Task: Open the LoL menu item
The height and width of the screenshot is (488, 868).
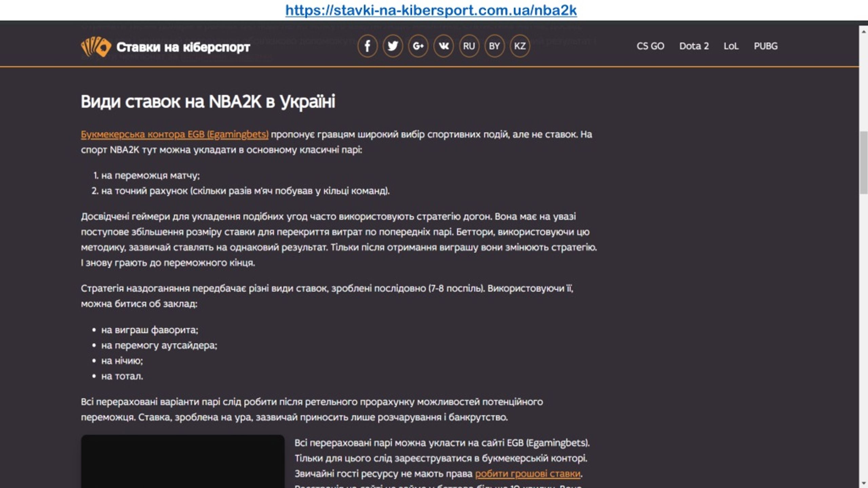Action: tap(731, 46)
